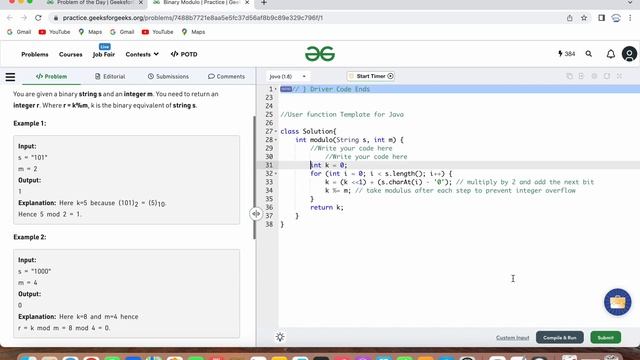The image size is (640, 360).
Task: Reload the browser page
Action: pos(38,18)
